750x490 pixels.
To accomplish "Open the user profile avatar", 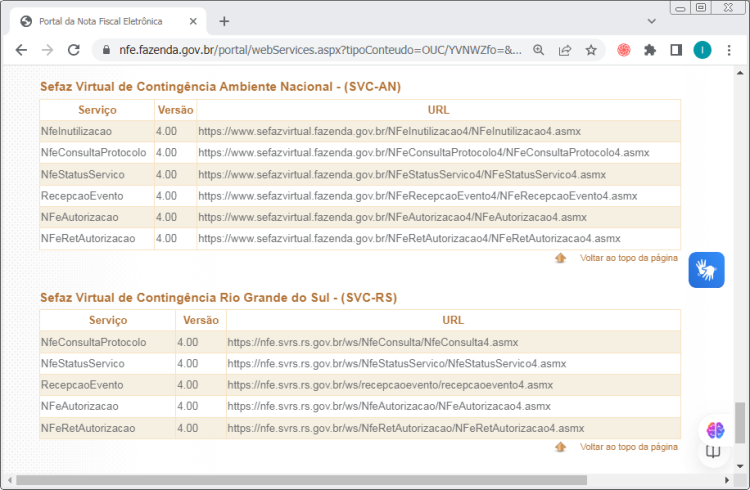I will click(x=702, y=50).
